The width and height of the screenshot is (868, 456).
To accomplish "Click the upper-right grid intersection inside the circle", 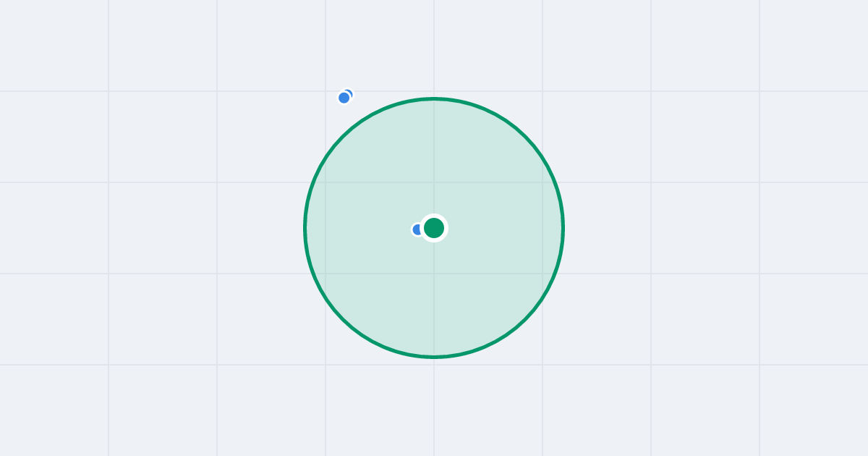I will coord(542,182).
